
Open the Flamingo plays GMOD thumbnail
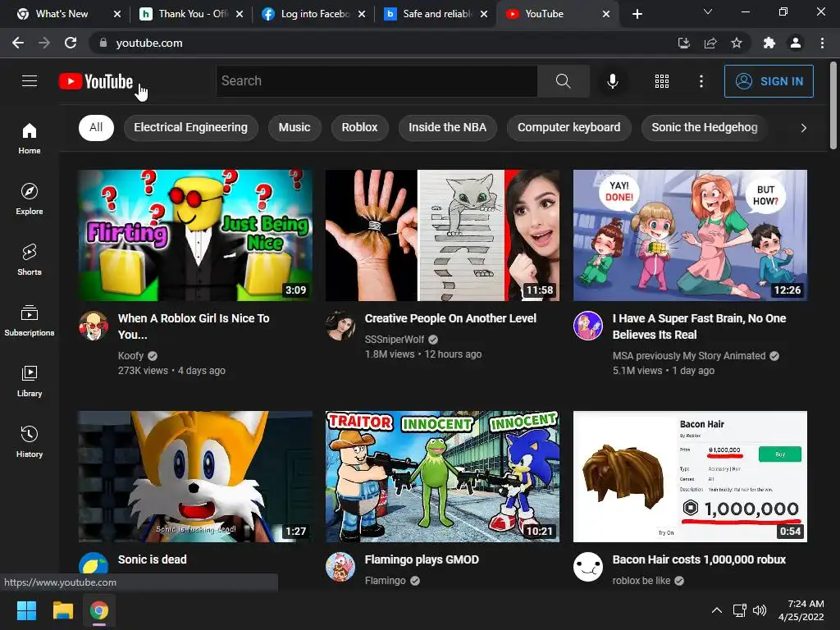pos(442,477)
